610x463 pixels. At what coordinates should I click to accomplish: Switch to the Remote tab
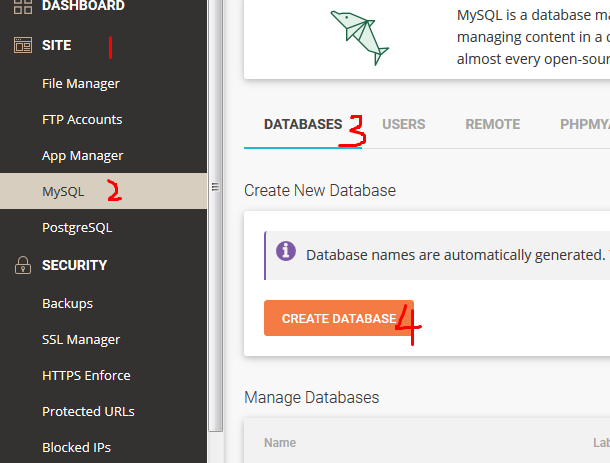tap(492, 125)
